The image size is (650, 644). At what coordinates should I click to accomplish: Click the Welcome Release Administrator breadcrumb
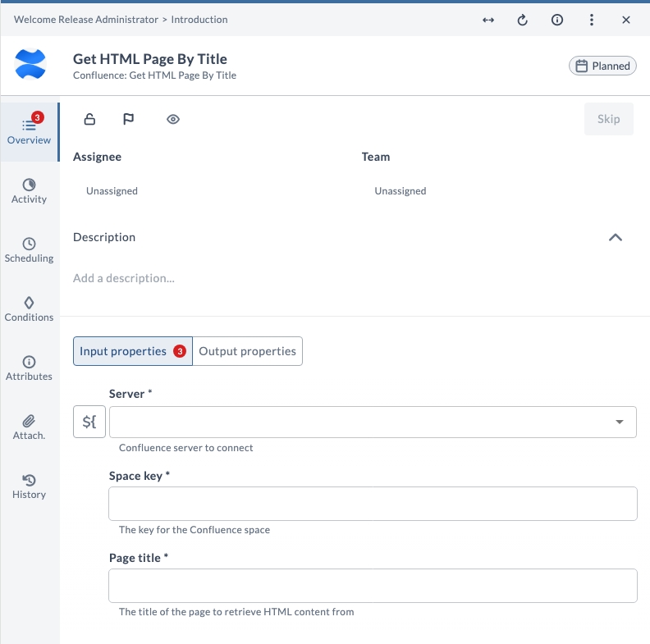(86, 20)
